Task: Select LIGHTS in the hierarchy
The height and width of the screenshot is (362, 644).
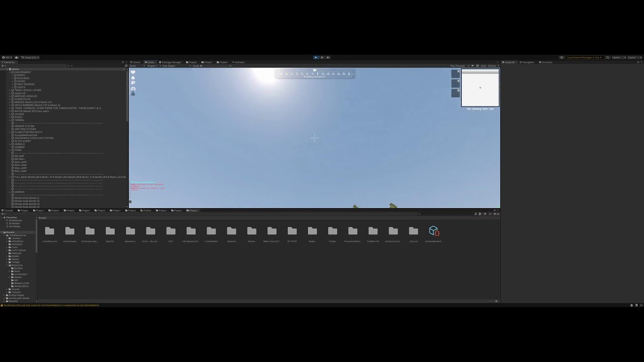Action: click(21, 87)
